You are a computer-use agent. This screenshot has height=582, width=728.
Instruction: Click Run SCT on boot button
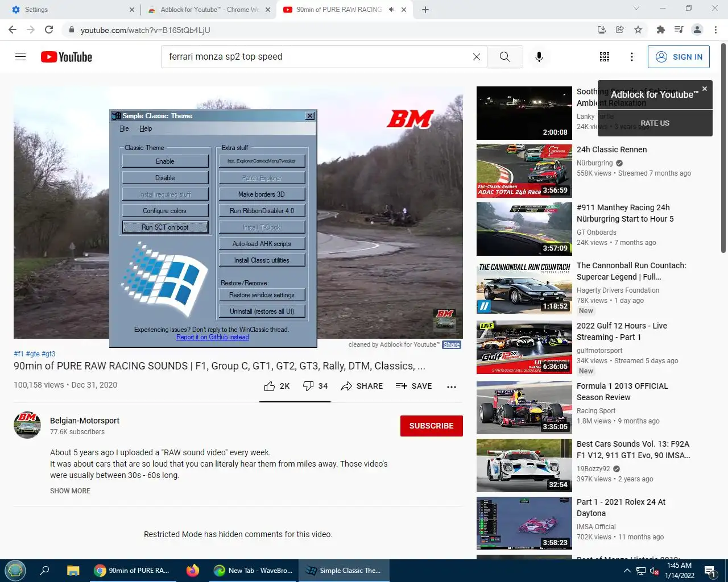[x=165, y=227]
